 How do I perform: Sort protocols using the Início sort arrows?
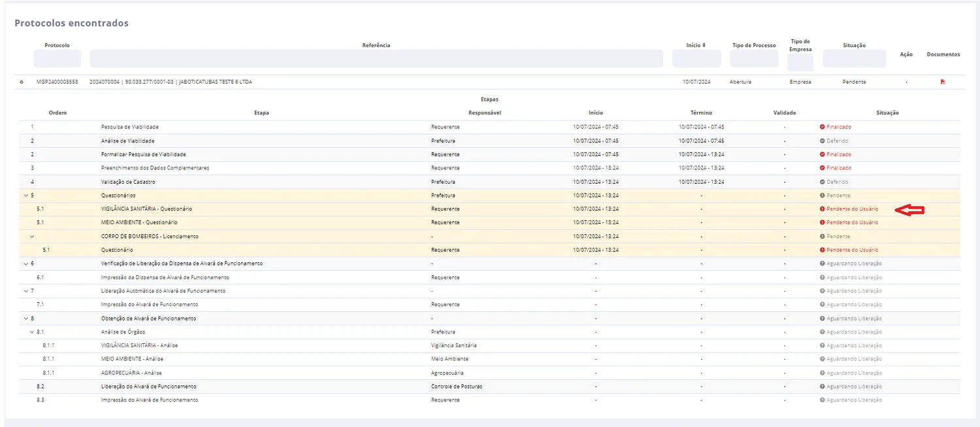coord(703,45)
